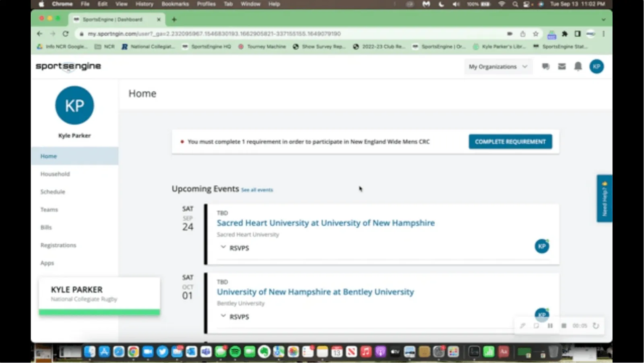Open the chat messages icon in header
The width and height of the screenshot is (644, 363).
(546, 66)
